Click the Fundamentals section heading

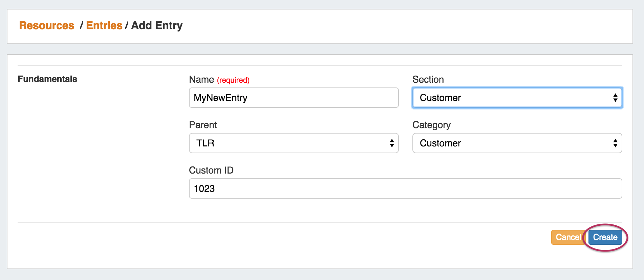47,79
